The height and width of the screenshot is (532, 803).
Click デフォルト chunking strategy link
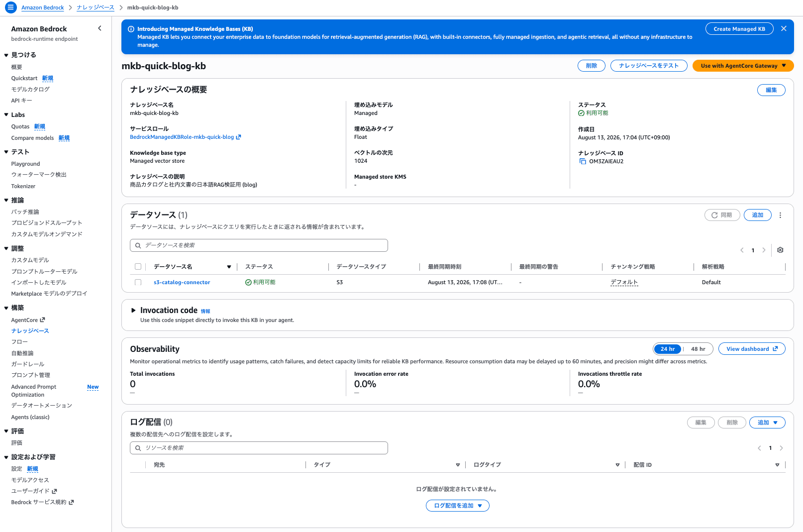click(x=624, y=282)
